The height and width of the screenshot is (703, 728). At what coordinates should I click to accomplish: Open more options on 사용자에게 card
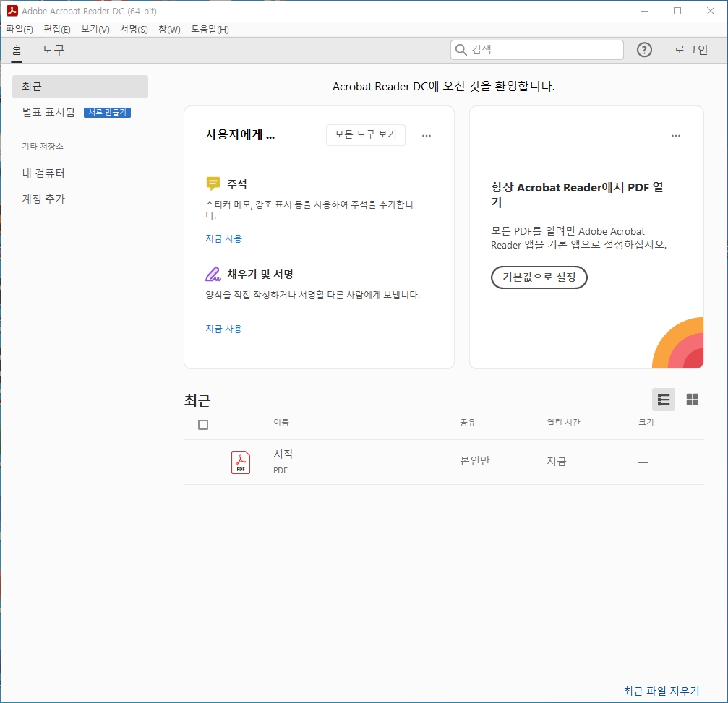pyautogui.click(x=427, y=136)
